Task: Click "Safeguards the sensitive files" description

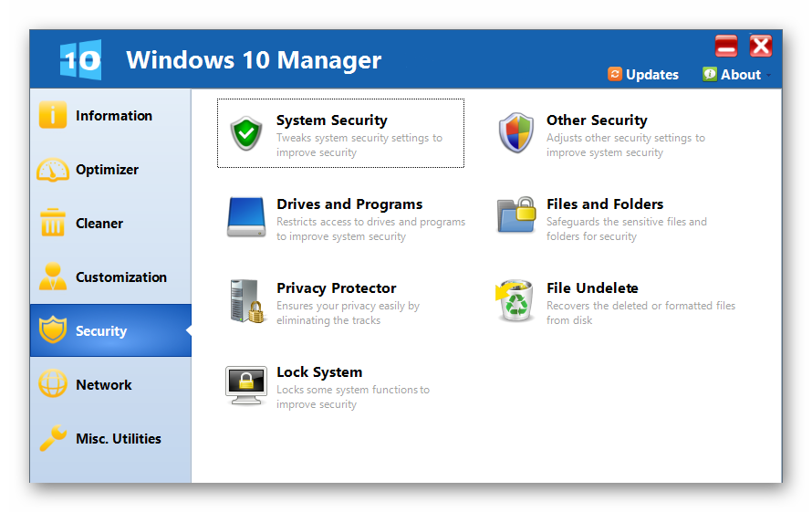Action: coord(627,229)
